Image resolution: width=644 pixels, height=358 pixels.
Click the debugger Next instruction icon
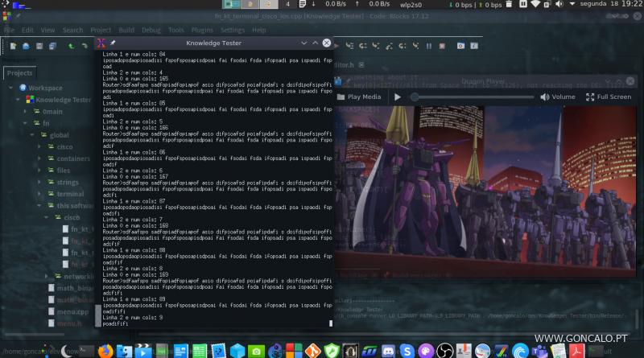[x=402, y=46]
